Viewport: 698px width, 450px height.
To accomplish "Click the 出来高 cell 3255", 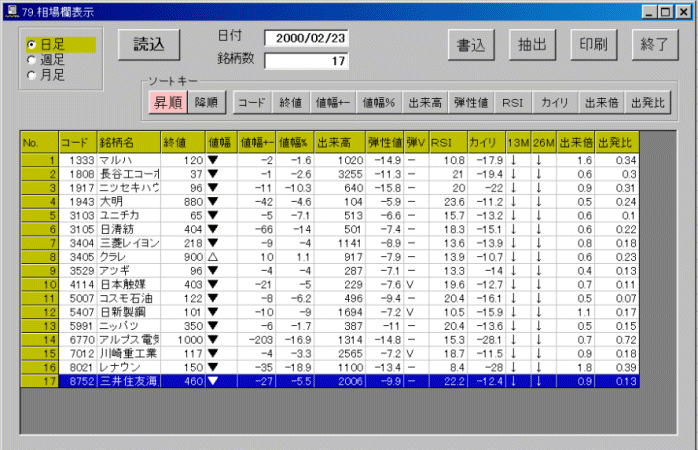I will [340, 174].
